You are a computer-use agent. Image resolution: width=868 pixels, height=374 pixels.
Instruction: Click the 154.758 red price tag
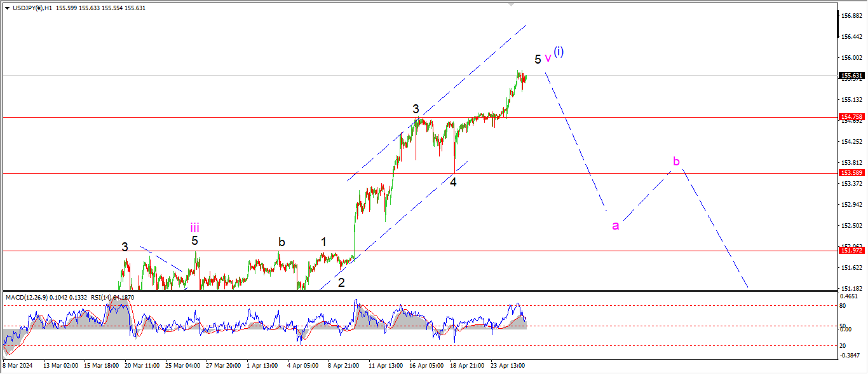click(851, 117)
